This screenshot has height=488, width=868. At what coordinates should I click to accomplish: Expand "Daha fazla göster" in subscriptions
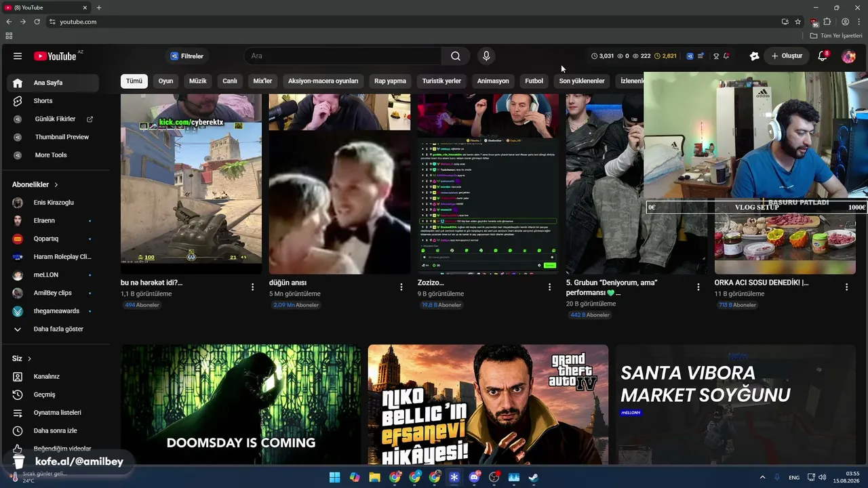pos(53,329)
